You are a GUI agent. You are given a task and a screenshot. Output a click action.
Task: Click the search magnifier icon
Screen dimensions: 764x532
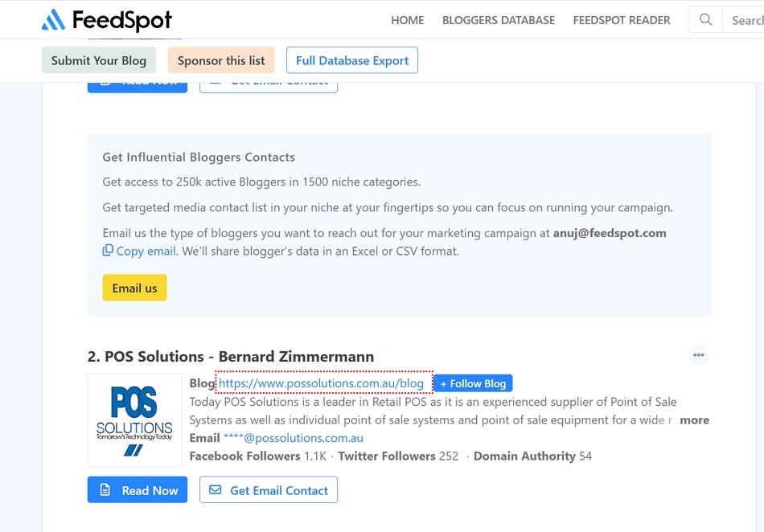(x=705, y=19)
